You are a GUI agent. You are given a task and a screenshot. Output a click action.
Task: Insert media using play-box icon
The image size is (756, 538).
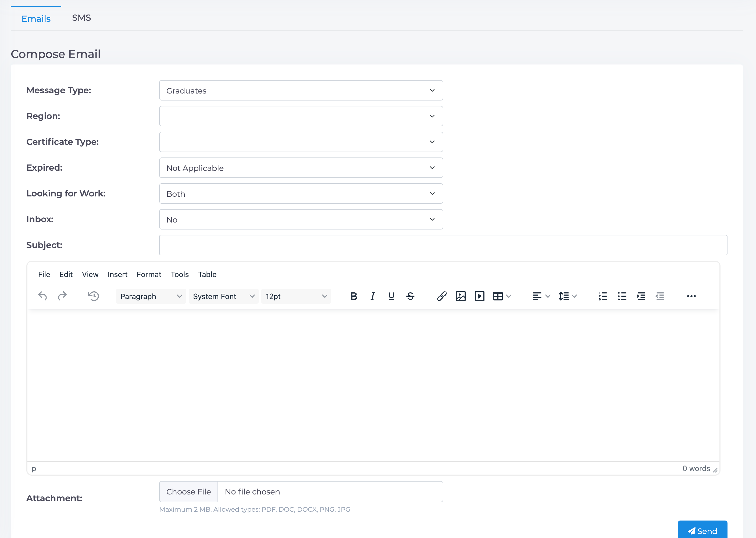[479, 296]
